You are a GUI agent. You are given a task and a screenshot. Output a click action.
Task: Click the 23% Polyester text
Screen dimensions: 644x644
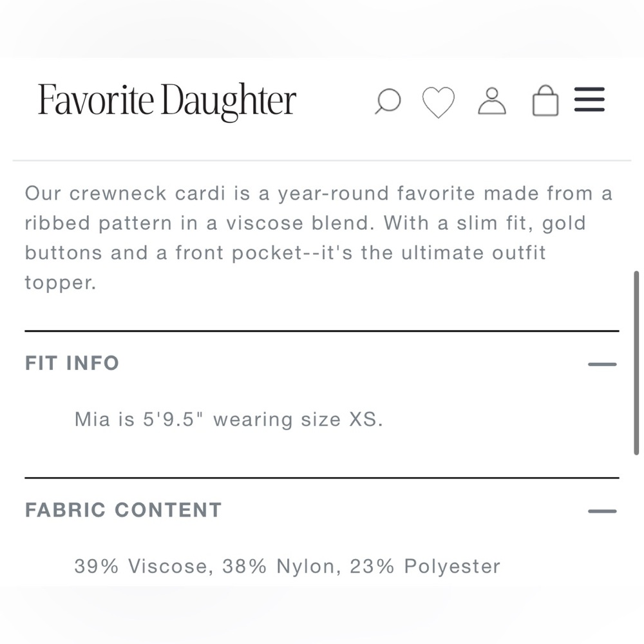pos(425,567)
